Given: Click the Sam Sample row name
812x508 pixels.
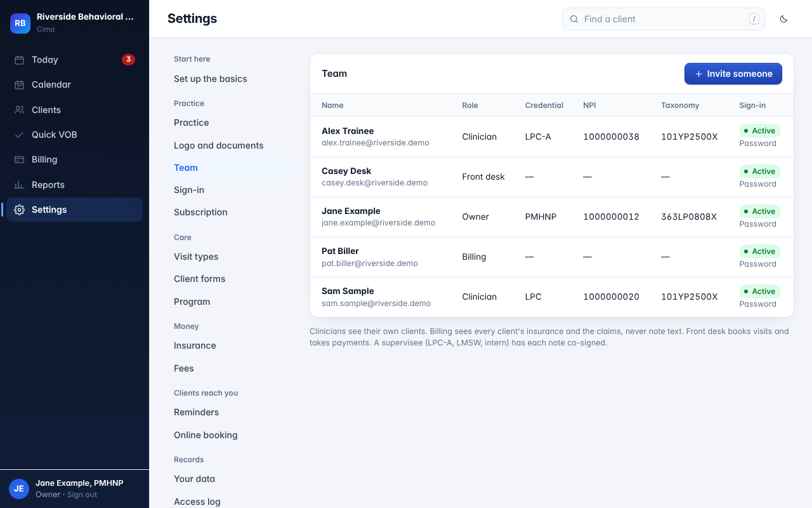Looking at the screenshot, I should point(348,291).
